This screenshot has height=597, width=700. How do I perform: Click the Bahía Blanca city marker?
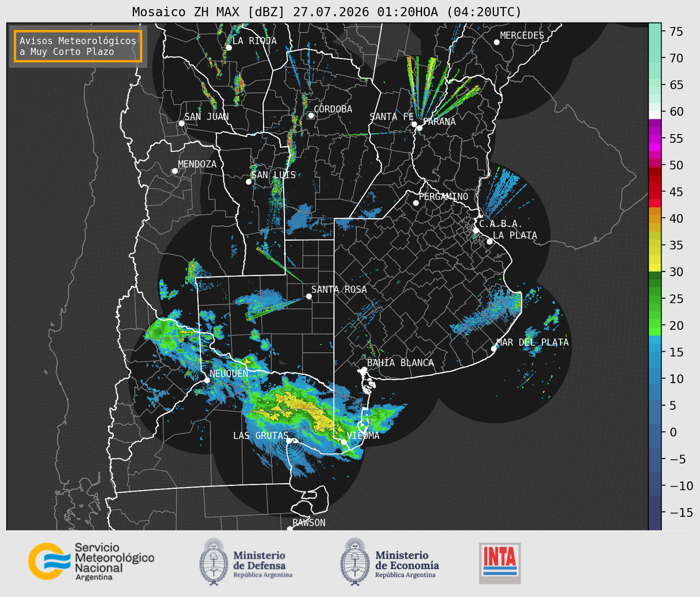(364, 369)
